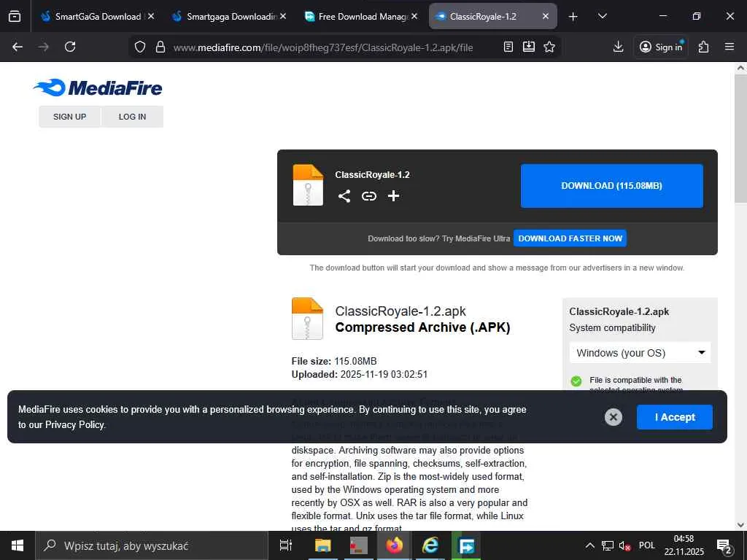Open taskbar clock showing 04:58
The image size is (747, 560).
tap(684, 545)
